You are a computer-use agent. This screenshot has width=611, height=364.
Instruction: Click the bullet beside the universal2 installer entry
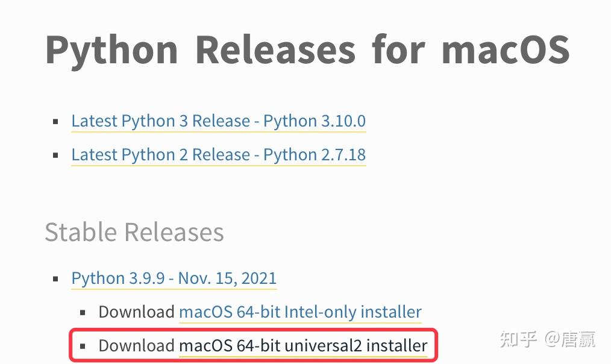pos(84,346)
